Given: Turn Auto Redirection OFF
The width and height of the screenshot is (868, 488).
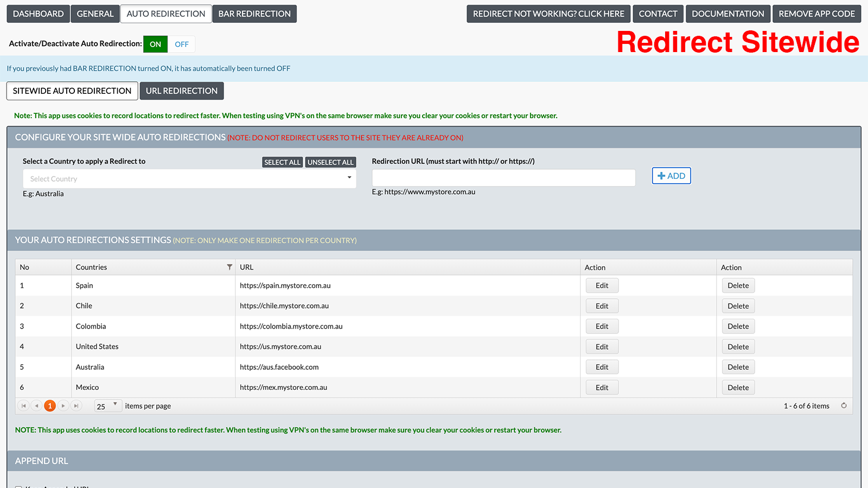Looking at the screenshot, I should [x=181, y=44].
